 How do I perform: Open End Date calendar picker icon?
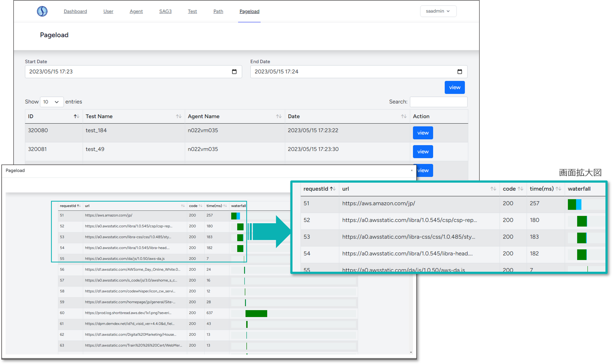pos(459,72)
